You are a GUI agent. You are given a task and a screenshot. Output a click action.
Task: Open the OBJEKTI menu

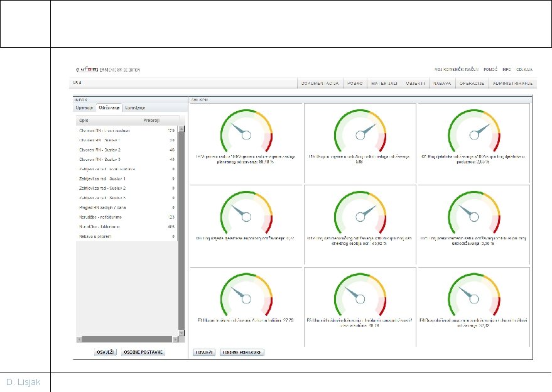(x=415, y=84)
